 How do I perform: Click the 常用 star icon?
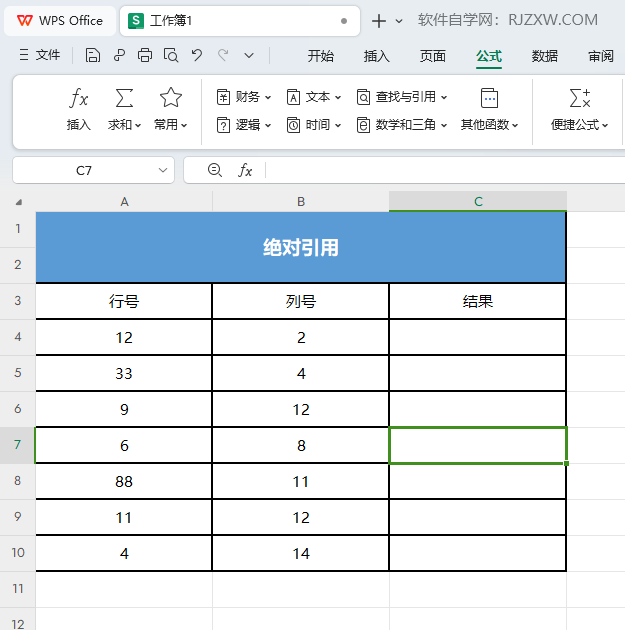click(171, 98)
